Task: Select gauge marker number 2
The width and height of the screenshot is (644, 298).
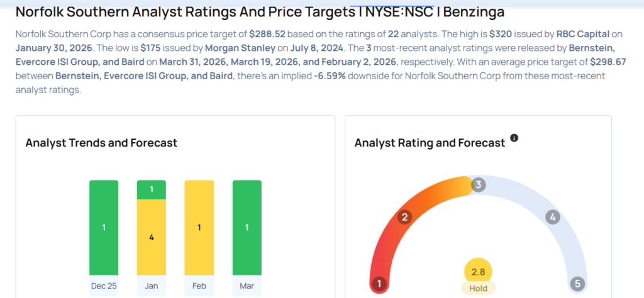Action: (405, 218)
